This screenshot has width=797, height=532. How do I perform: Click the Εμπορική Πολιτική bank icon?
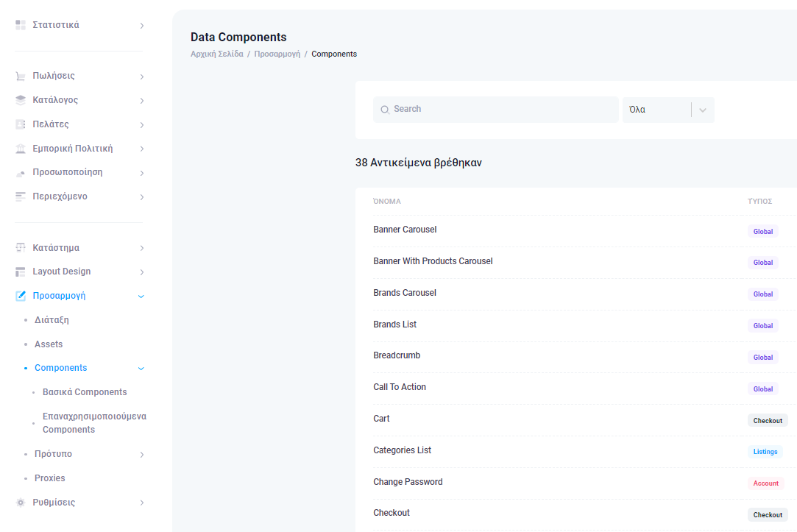(21, 149)
